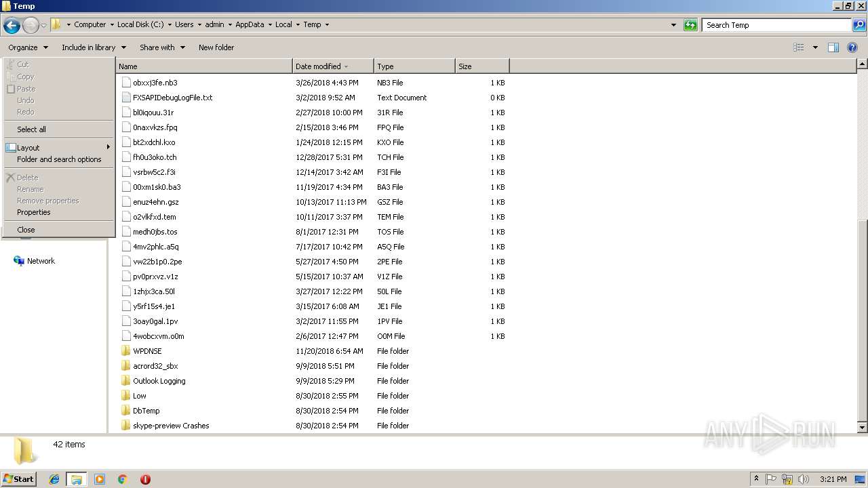
Task: Click the Back navigation arrow
Action: [x=12, y=25]
